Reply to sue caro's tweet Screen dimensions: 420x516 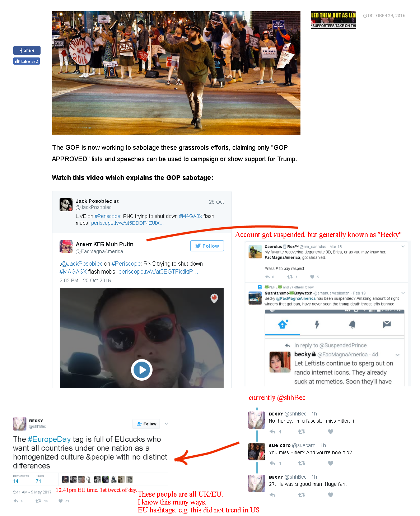pos(272,463)
